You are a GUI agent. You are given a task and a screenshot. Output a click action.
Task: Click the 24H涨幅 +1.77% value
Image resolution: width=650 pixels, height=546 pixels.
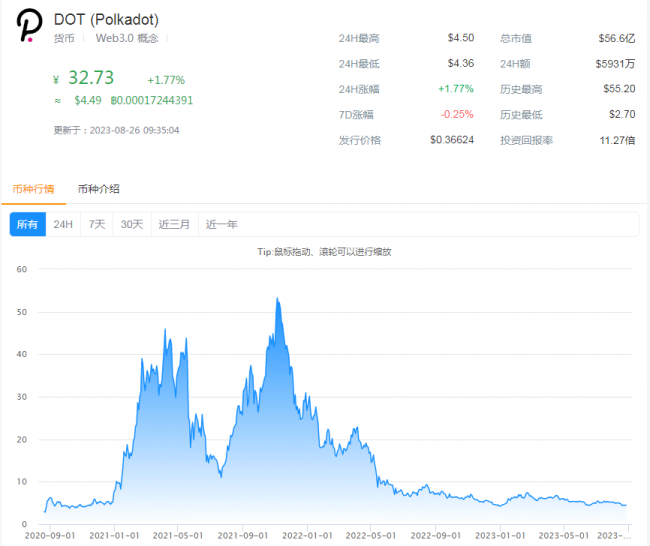tap(456, 89)
